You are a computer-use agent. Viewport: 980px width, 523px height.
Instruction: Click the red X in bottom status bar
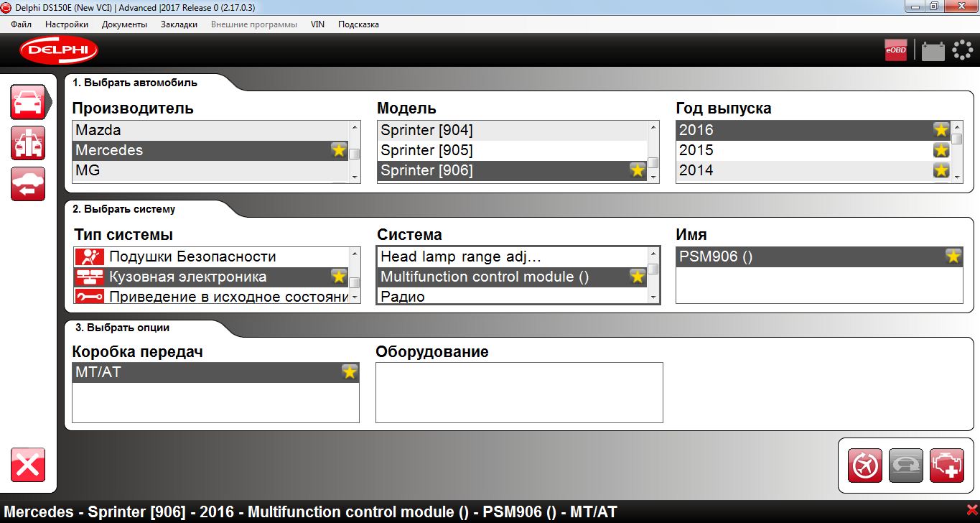971,511
